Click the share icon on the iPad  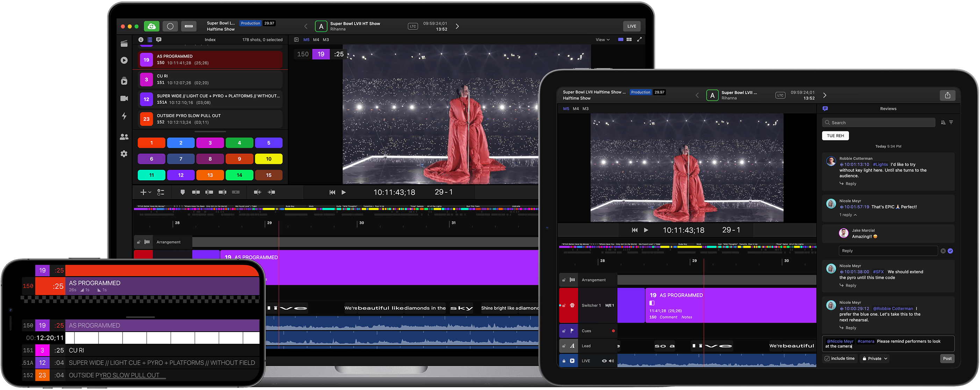[947, 95]
